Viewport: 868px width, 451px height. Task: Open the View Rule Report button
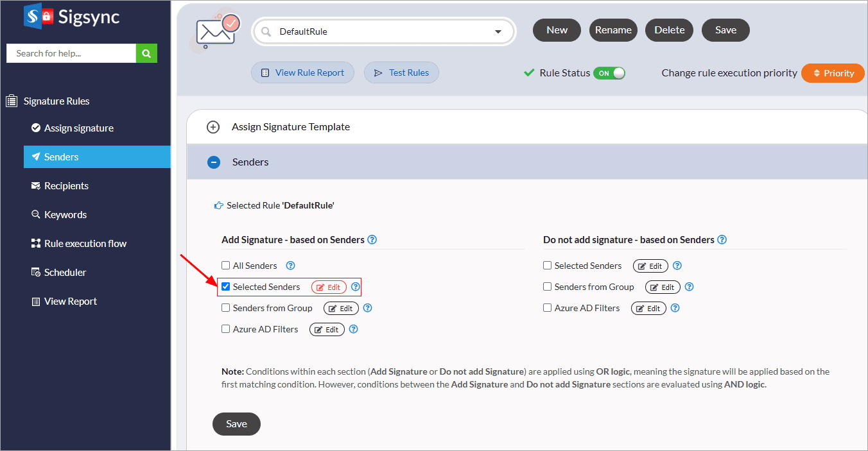coord(302,73)
